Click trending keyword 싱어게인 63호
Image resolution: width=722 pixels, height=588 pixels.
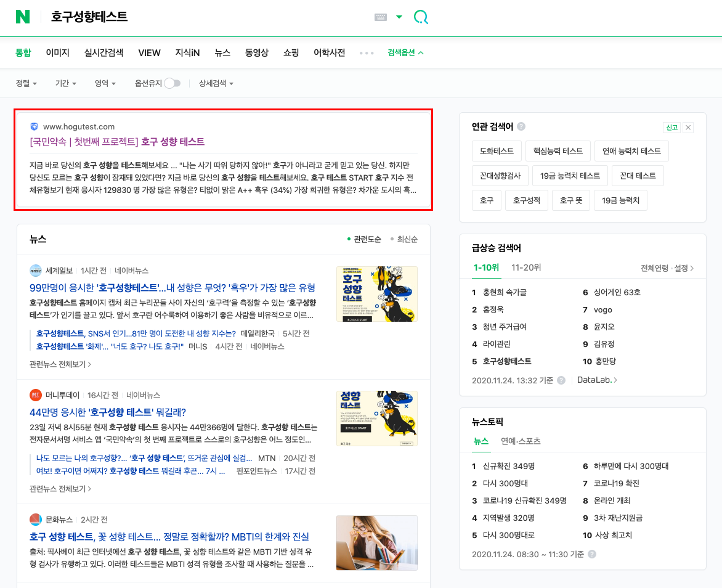point(617,292)
